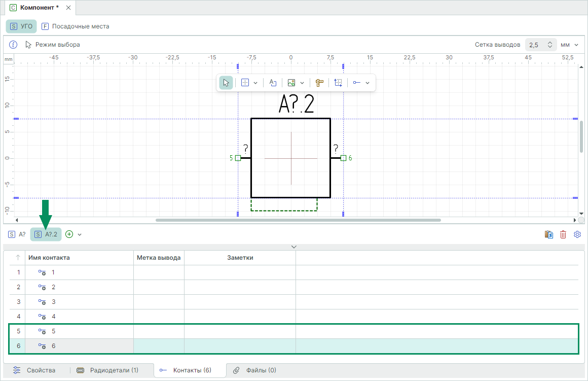Expand the pin tool dropdown arrow
Image resolution: width=588 pixels, height=381 pixels.
pos(367,83)
